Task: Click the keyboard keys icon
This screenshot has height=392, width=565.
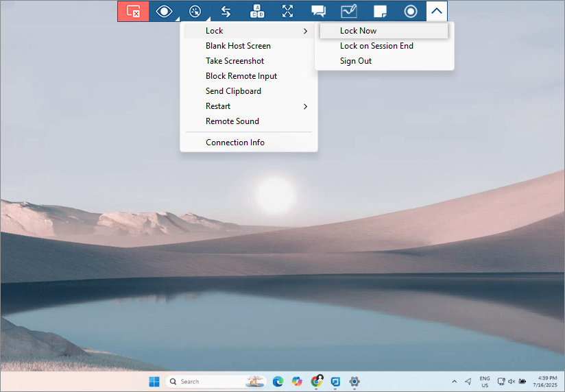Action: [x=256, y=11]
